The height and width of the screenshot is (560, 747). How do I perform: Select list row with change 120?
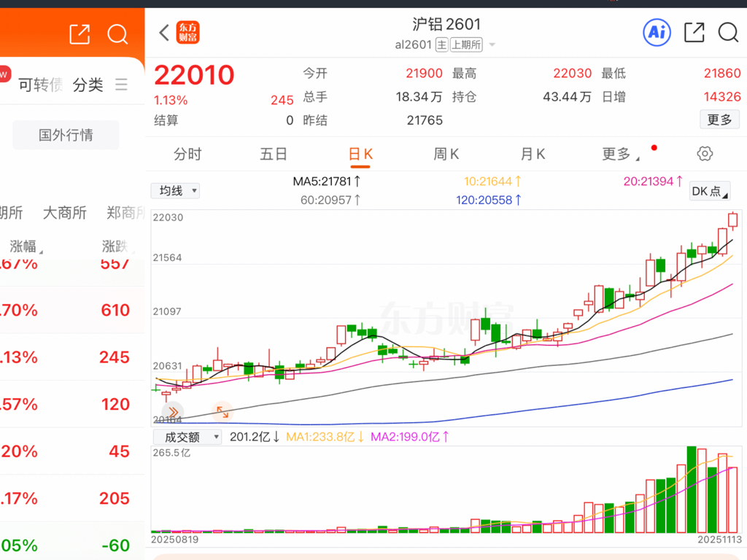pyautogui.click(x=72, y=404)
